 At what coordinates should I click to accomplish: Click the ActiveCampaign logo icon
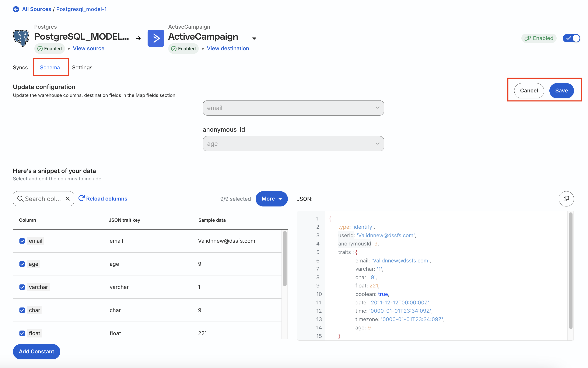click(x=156, y=38)
